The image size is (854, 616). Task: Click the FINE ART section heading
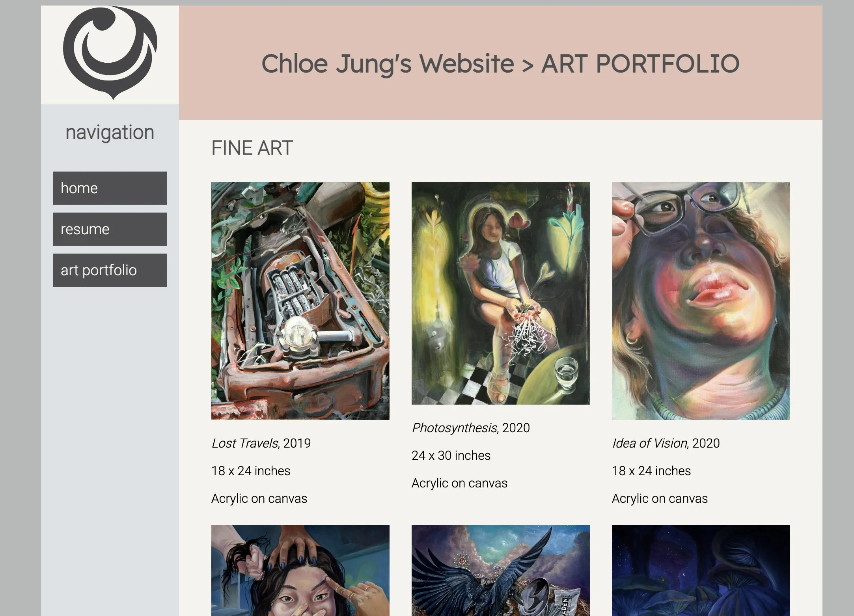[x=252, y=148]
